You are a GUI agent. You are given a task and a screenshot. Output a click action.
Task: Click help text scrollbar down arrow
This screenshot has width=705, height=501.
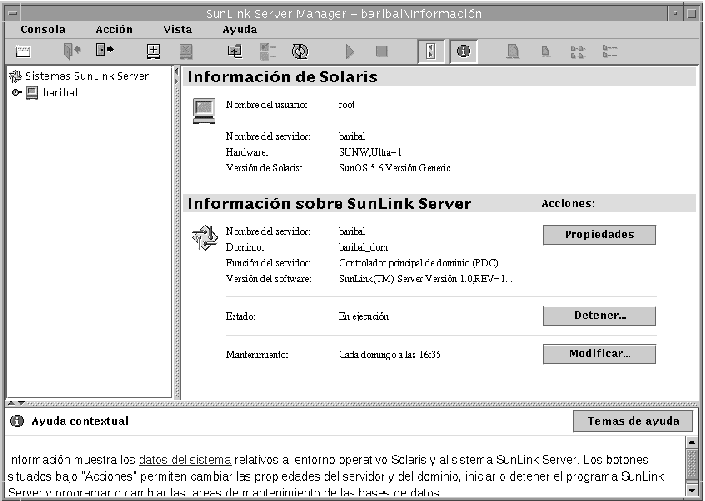tap(692, 489)
